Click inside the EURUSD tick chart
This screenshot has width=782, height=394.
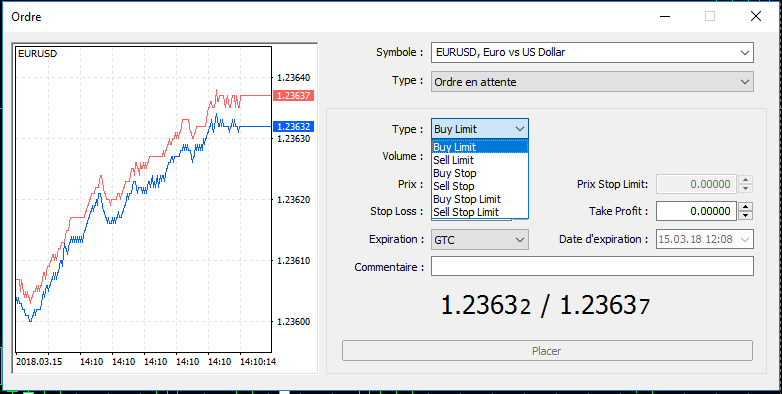click(143, 199)
